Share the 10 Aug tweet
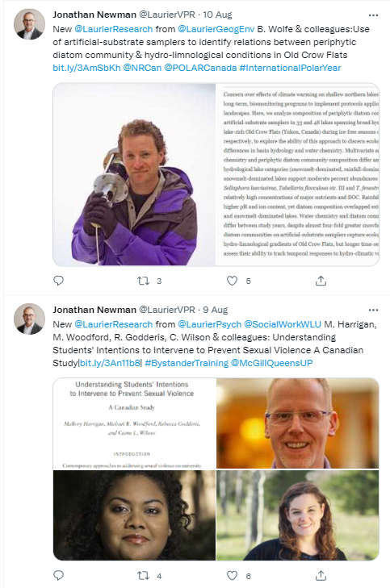Screen dimensions: 390x588 click(321, 281)
